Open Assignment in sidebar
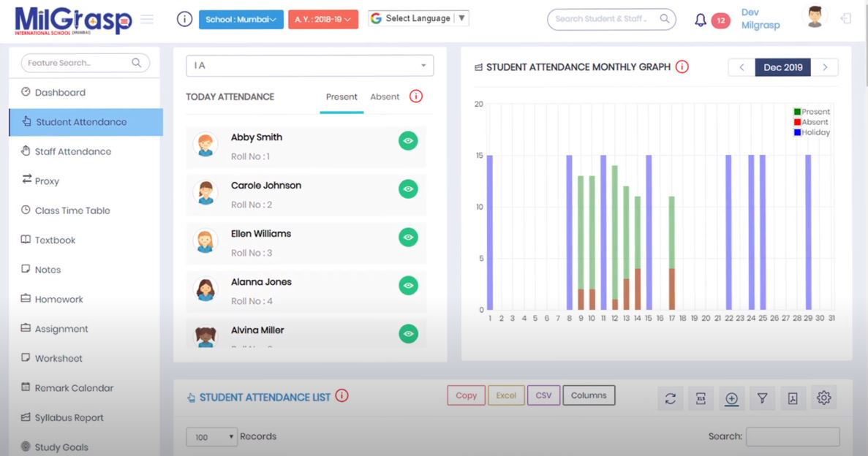 pyautogui.click(x=84, y=329)
